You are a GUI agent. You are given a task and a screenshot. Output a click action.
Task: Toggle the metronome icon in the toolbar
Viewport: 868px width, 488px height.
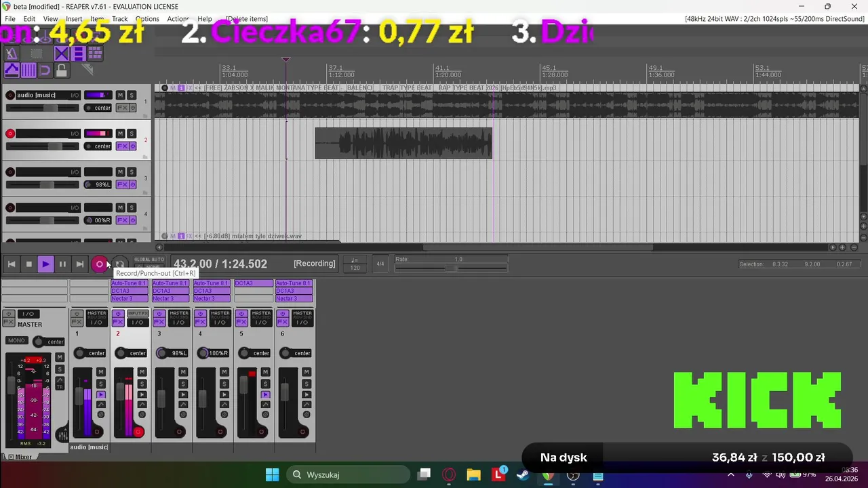(12, 54)
